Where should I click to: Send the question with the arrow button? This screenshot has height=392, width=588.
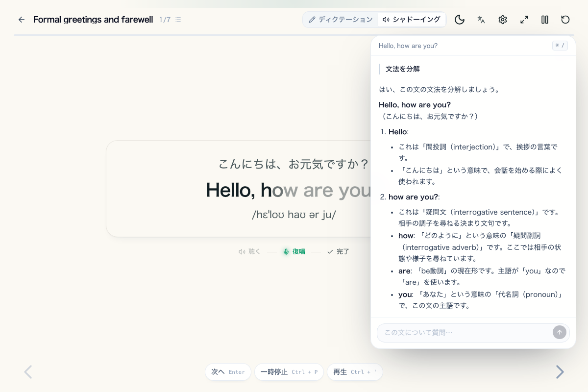click(x=560, y=332)
